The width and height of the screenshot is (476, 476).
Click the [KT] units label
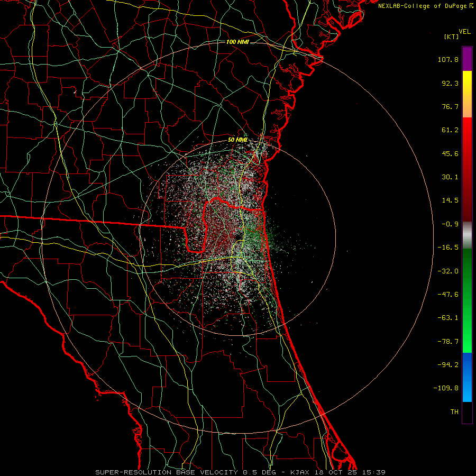click(x=452, y=36)
